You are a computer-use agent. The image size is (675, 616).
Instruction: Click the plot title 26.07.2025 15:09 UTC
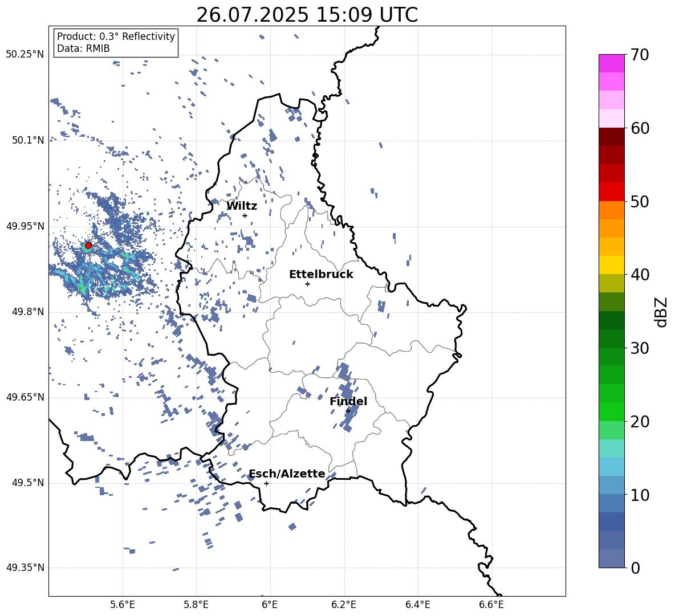(x=307, y=15)
